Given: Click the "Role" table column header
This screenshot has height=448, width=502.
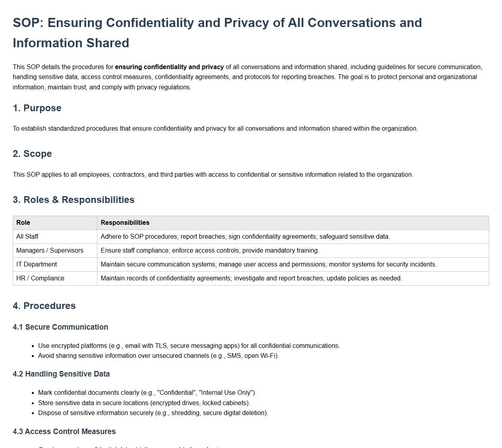Looking at the screenshot, I should 23,223.
